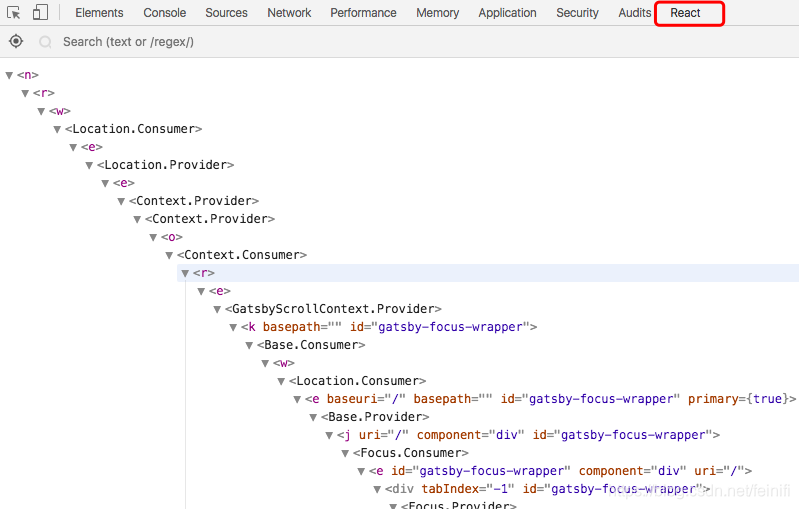799x509 pixels.
Task: Select the <GatsbyScrollContext.Provider> row
Action: tap(333, 309)
